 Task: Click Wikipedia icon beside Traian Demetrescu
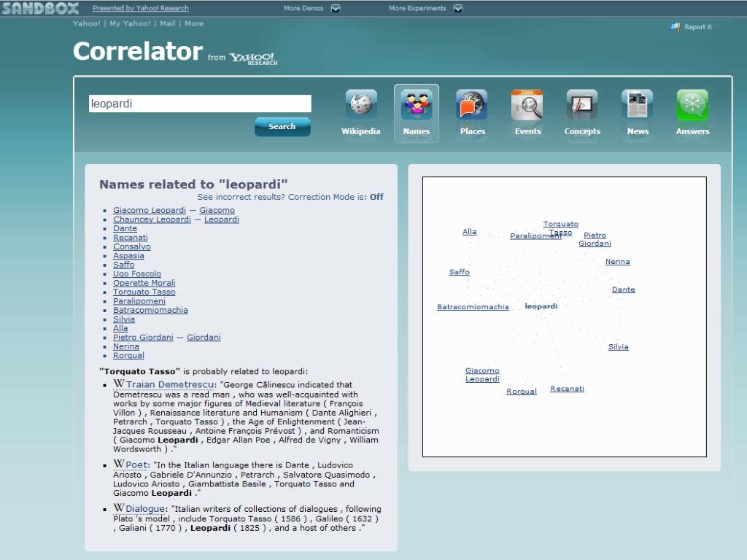coord(119,384)
